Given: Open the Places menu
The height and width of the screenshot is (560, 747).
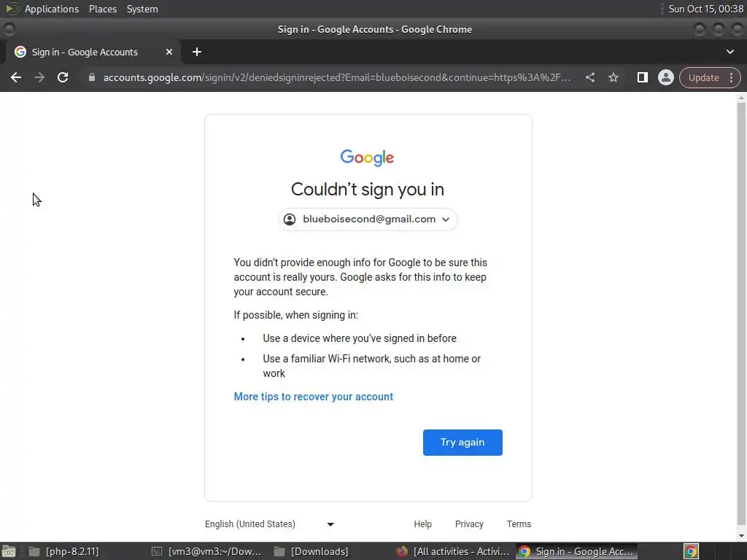Looking at the screenshot, I should coord(103,9).
